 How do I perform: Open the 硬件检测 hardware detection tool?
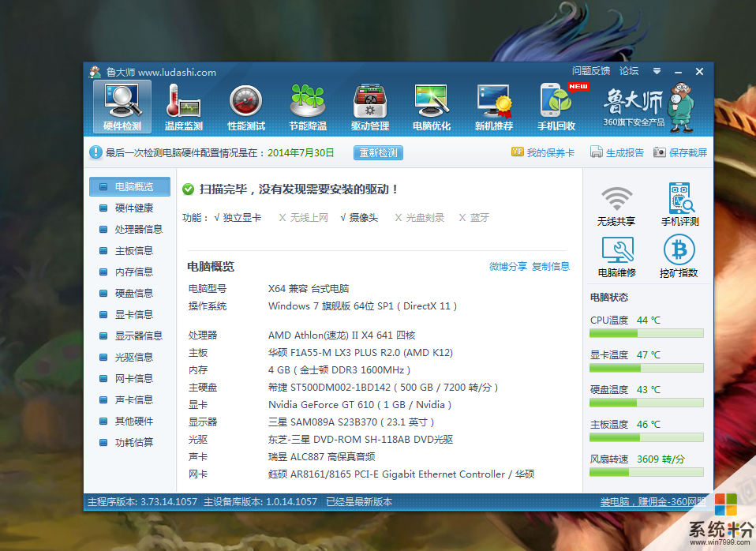[x=122, y=107]
